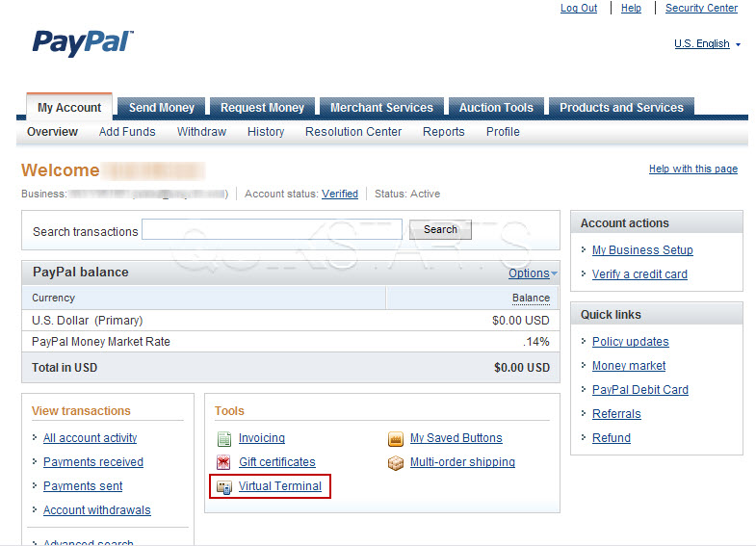The image size is (756, 546).
Task: Click Help with this page link
Action: 693,169
